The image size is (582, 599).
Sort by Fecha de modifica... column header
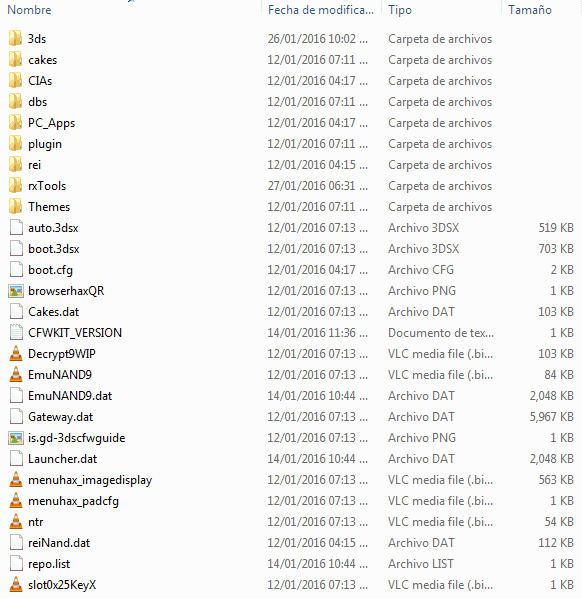[321, 10]
